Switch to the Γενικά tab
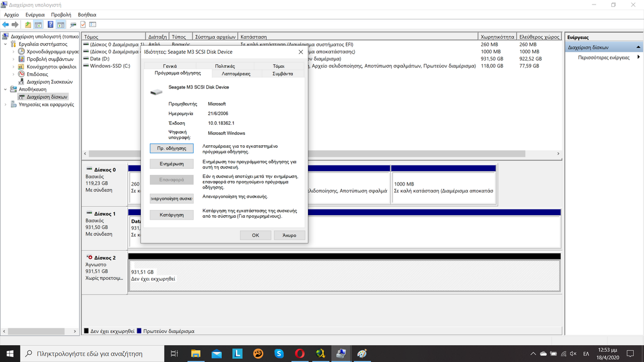 coord(170,66)
